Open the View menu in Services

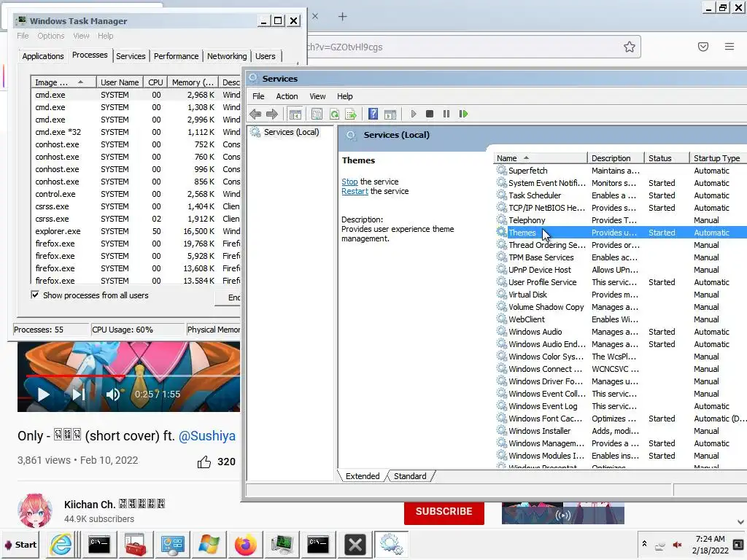point(317,96)
